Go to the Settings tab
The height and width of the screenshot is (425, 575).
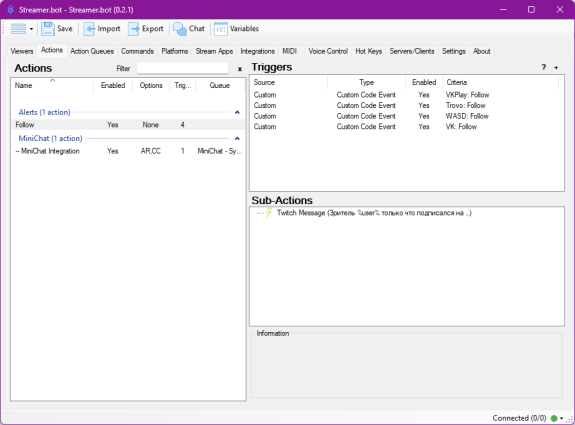tap(454, 51)
